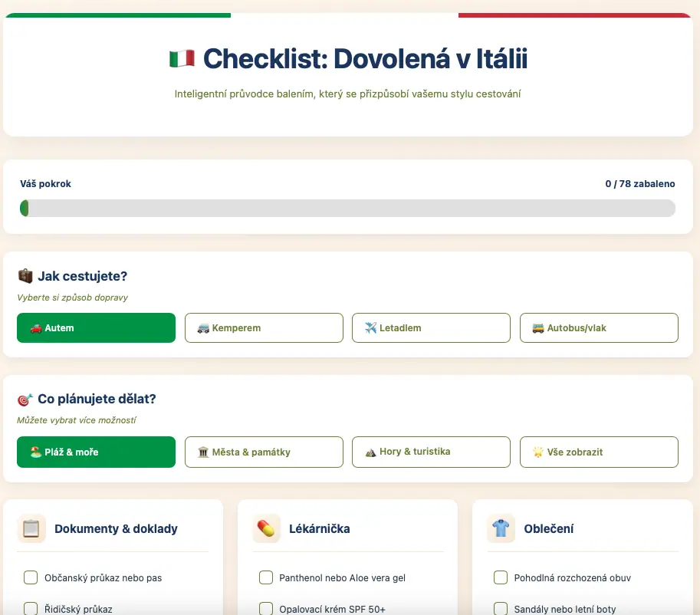700x615 pixels.
Task: Click the temple icon in Města & památky
Action: (204, 452)
